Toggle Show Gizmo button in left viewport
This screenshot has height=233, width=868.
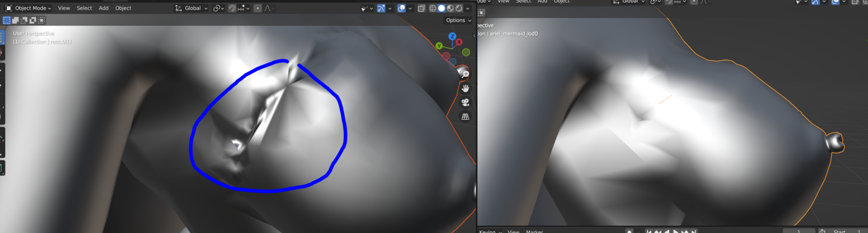(381, 8)
